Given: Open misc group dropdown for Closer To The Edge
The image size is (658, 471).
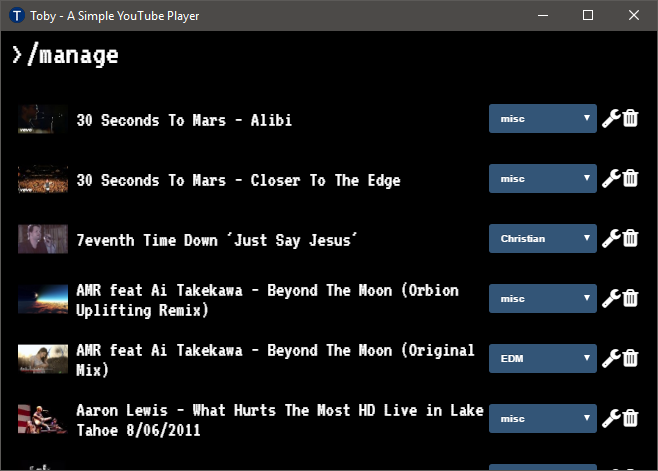Looking at the screenshot, I should pos(543,179).
